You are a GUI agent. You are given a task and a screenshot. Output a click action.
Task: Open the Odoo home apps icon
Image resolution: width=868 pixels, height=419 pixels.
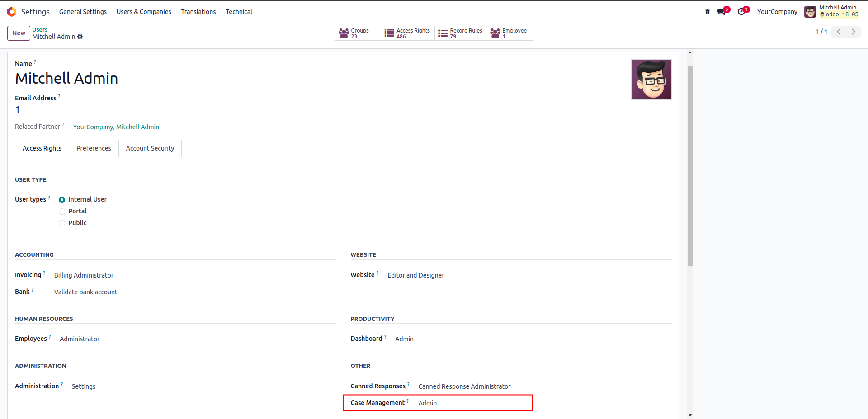pyautogui.click(x=12, y=12)
